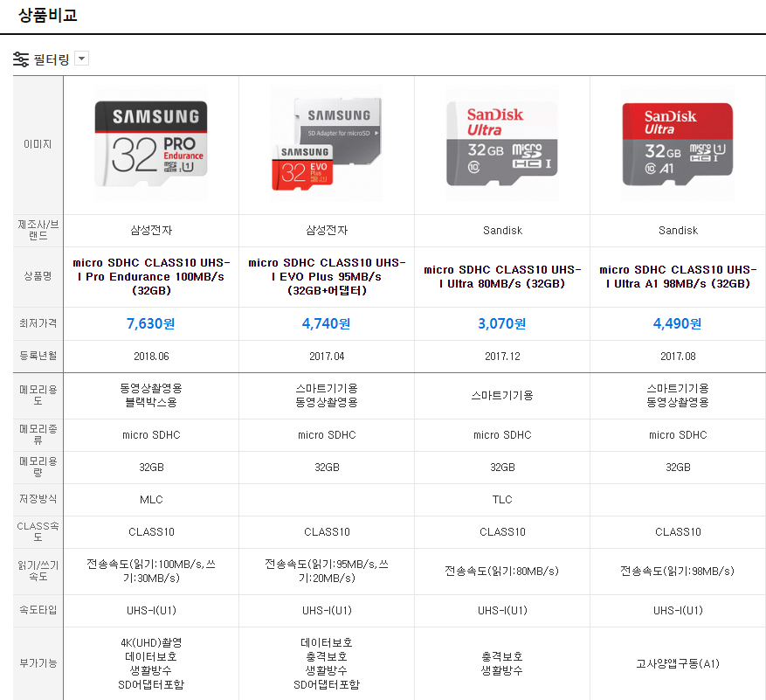
Task: Click the 속도타입 row header
Action: click(x=38, y=610)
